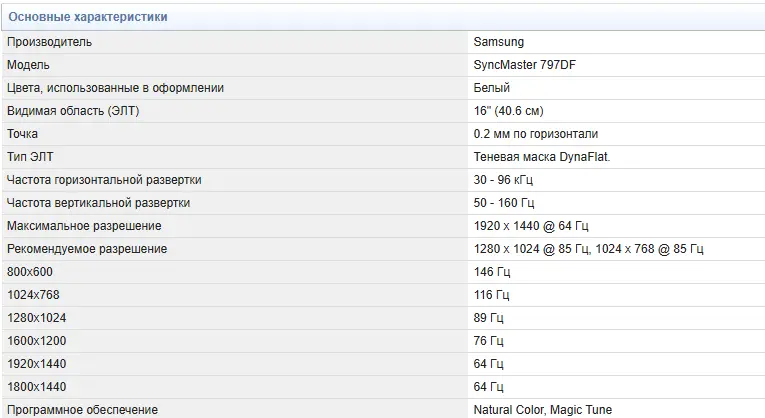Click the 'SyncMaster 797DF' model value

click(x=525, y=65)
